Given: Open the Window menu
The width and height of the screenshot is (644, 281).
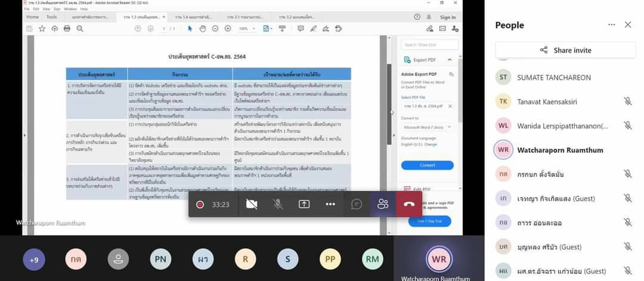Looking at the screenshot, I should point(70,9).
